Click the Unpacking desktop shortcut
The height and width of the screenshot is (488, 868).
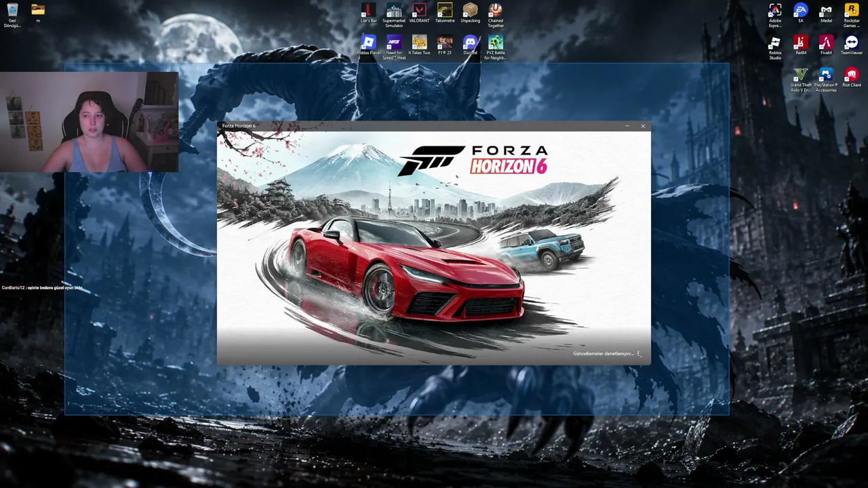tap(470, 13)
